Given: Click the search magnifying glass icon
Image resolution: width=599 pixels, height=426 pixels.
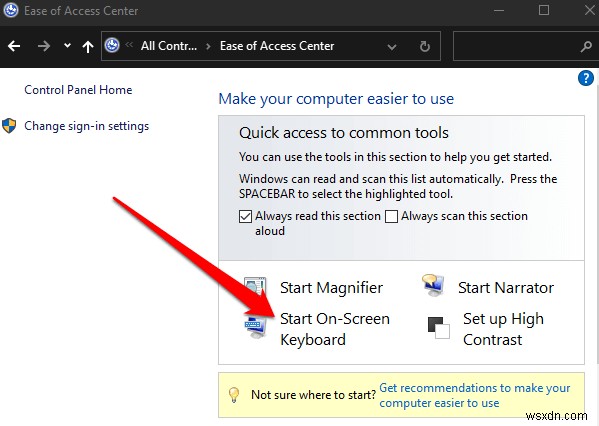Looking at the screenshot, I should click(586, 47).
